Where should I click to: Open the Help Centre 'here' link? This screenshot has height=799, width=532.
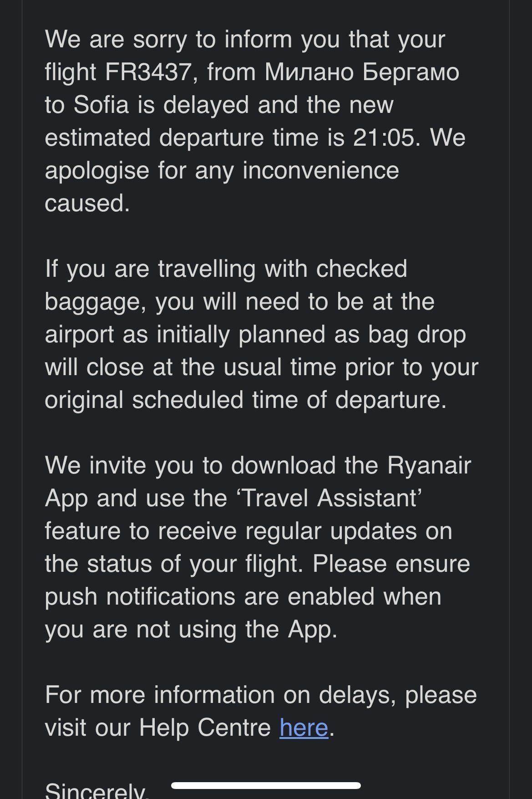coord(304,728)
